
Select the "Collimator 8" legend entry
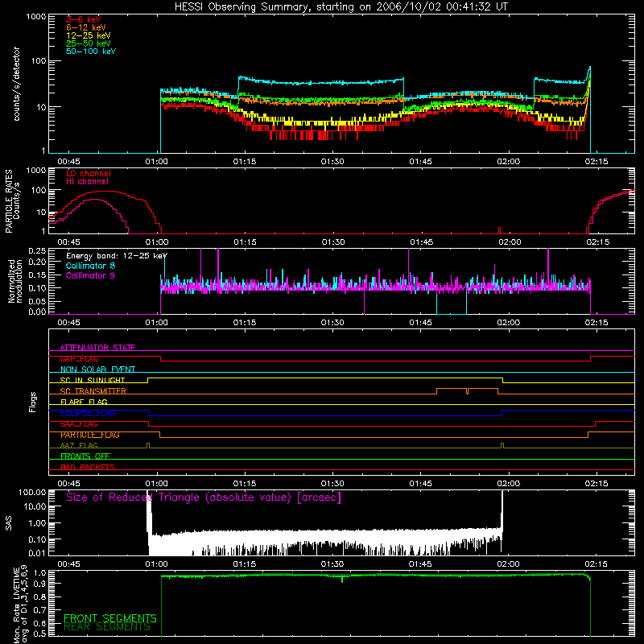tap(90, 266)
